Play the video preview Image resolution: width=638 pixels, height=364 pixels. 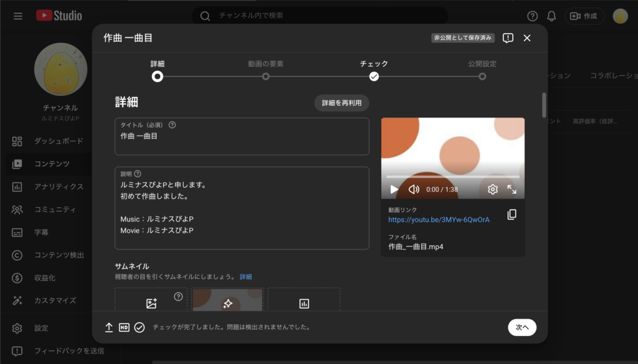point(394,189)
